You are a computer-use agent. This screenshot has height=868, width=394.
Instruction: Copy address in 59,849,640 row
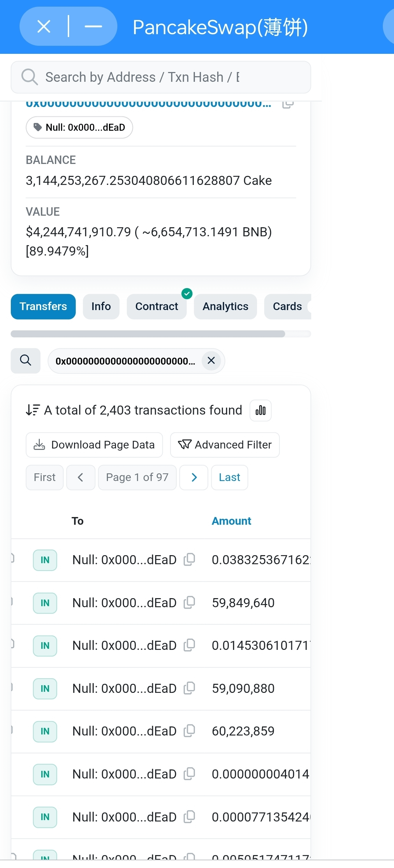click(x=189, y=602)
